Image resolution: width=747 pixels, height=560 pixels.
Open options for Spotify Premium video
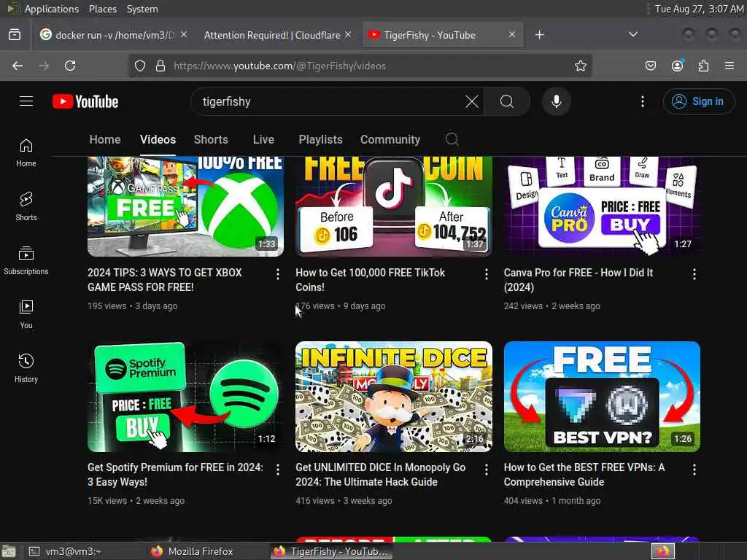tap(278, 470)
